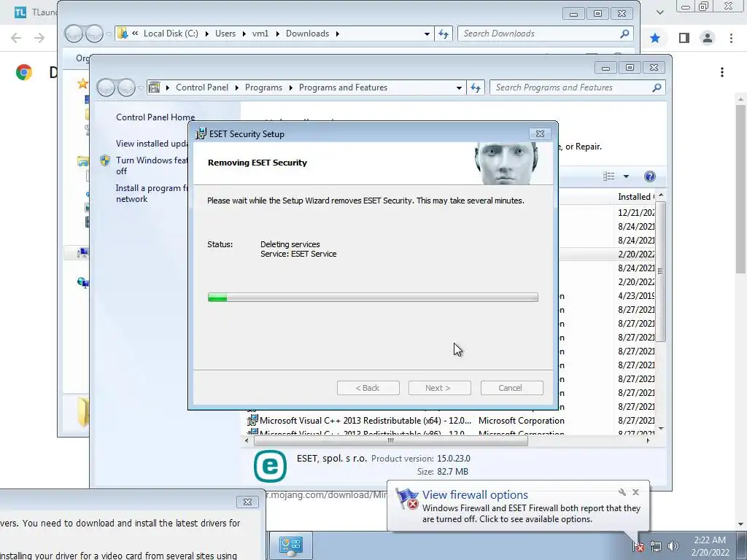Select the Local Disk (C:) breadcrumb
The image size is (747, 560).
pyautogui.click(x=171, y=34)
